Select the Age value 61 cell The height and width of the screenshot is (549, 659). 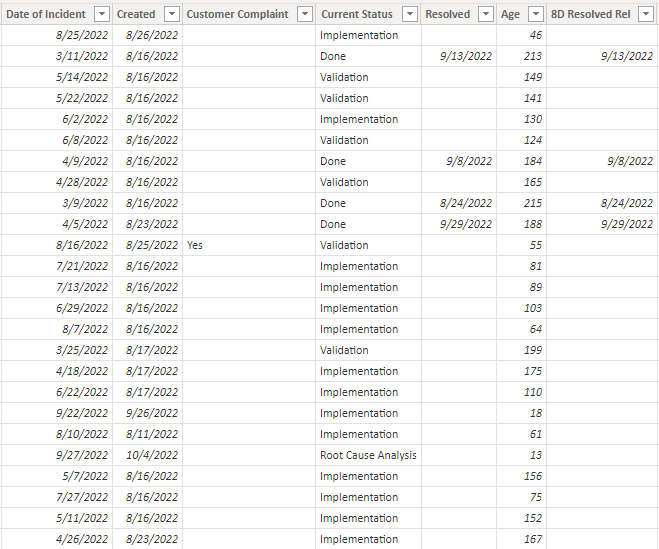(x=522, y=434)
